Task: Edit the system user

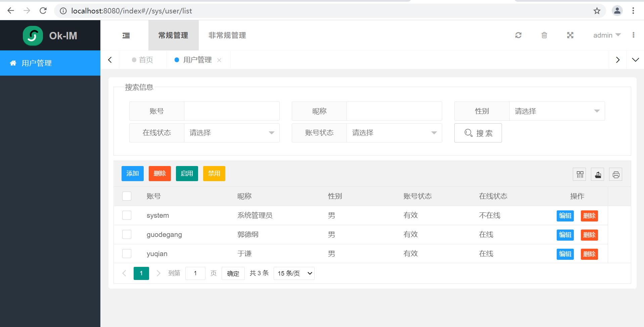Action: [565, 216]
